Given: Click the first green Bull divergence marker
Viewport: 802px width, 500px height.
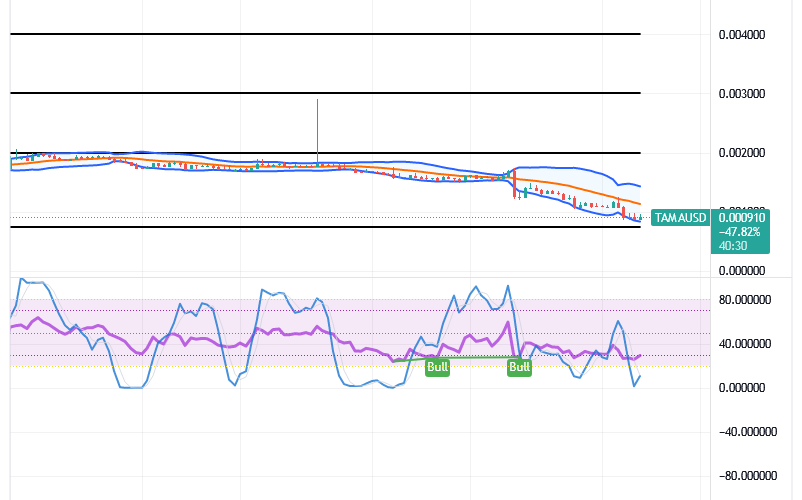Looking at the screenshot, I should 437,367.
